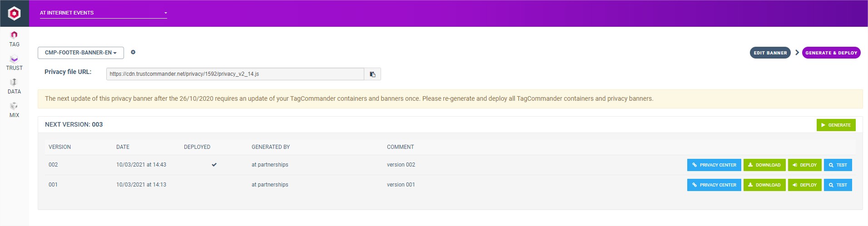
Task: Click version number 001 cell
Action: tap(53, 185)
